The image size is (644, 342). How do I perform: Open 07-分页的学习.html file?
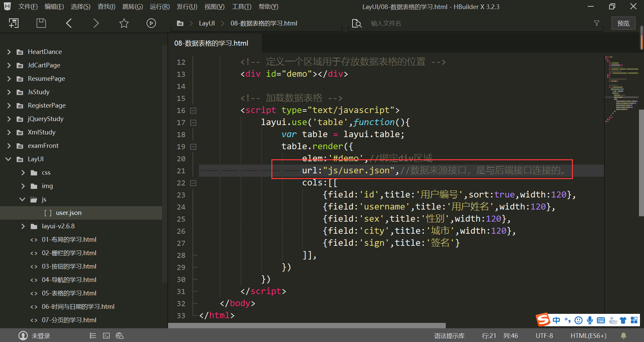pyautogui.click(x=69, y=320)
